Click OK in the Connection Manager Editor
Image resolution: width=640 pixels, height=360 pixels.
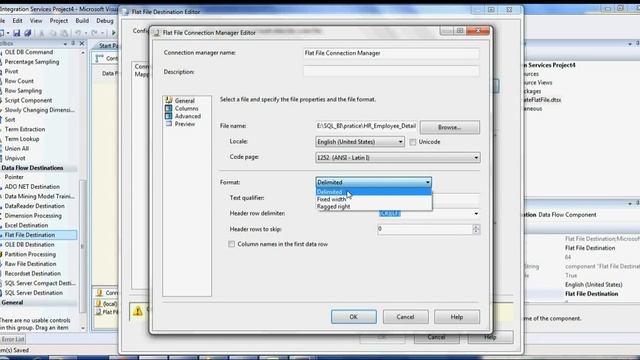point(353,317)
